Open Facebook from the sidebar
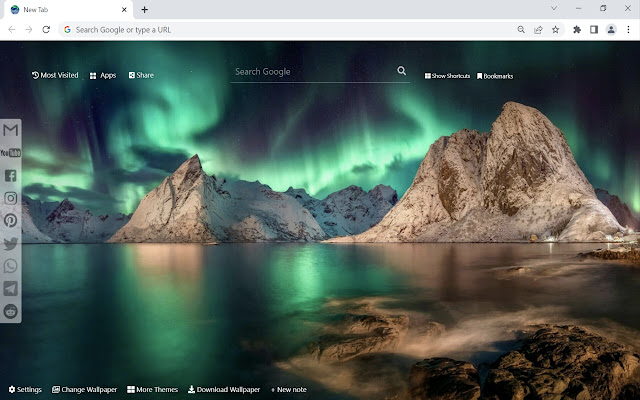 point(11,176)
